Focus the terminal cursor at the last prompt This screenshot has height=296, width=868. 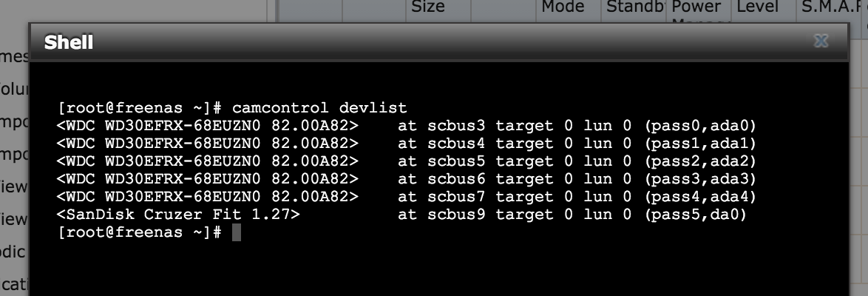point(237,232)
